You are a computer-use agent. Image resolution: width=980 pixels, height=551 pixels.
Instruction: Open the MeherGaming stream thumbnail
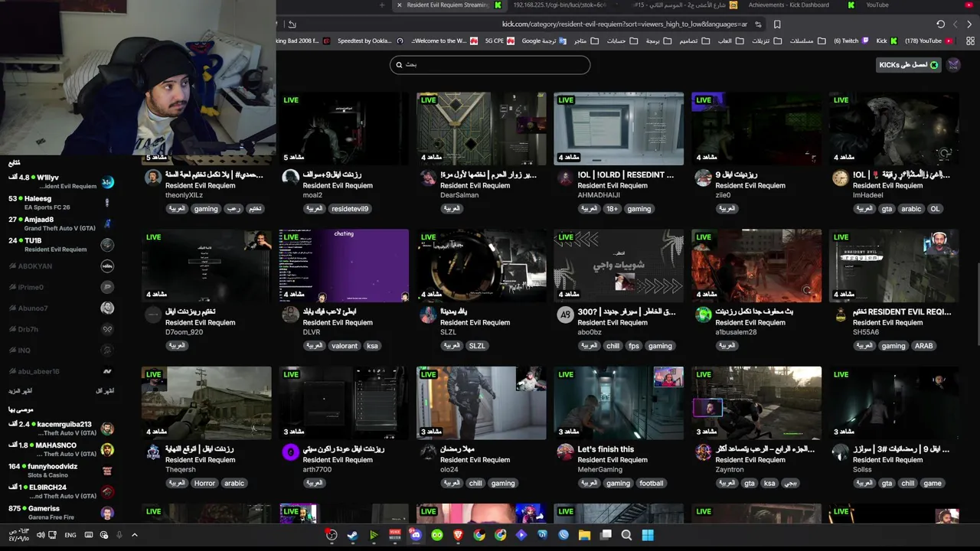(x=619, y=403)
